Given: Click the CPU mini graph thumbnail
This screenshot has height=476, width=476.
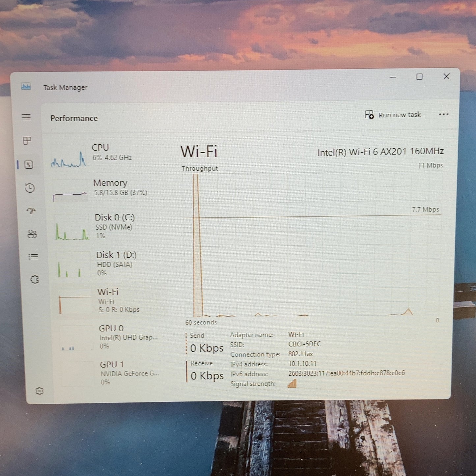Looking at the screenshot, I should tap(69, 156).
